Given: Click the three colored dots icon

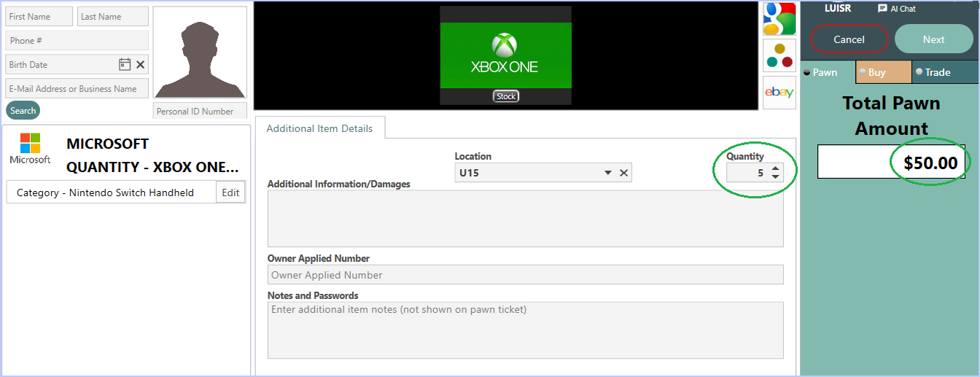Looking at the screenshot, I should (x=779, y=55).
